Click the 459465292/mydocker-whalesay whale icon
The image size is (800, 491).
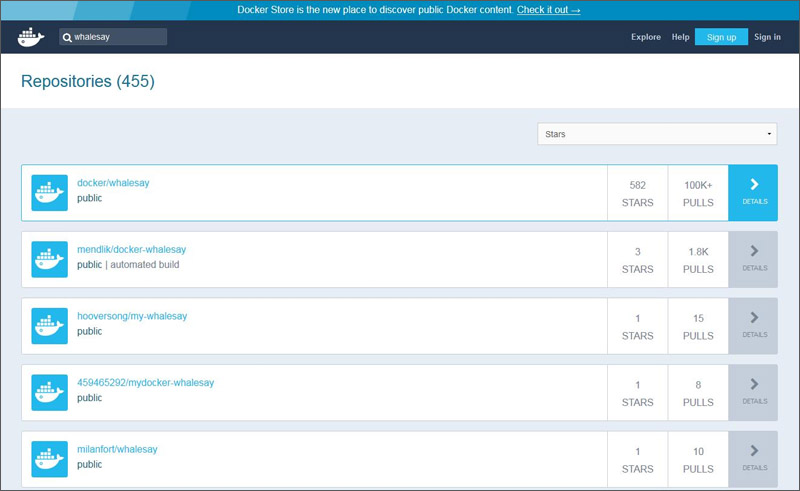(50, 392)
